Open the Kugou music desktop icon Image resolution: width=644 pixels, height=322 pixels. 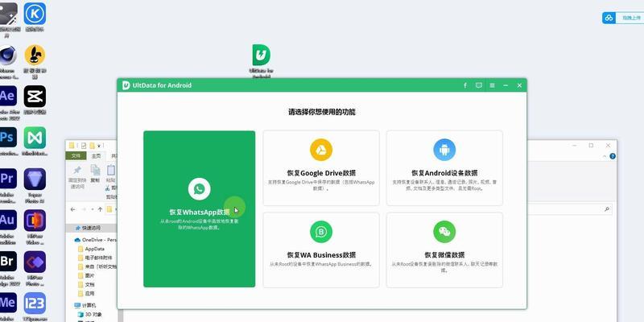(35, 16)
